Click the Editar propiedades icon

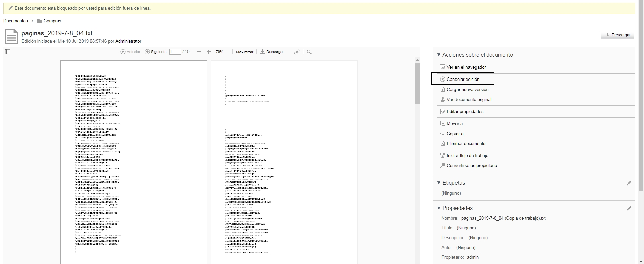coord(442,111)
